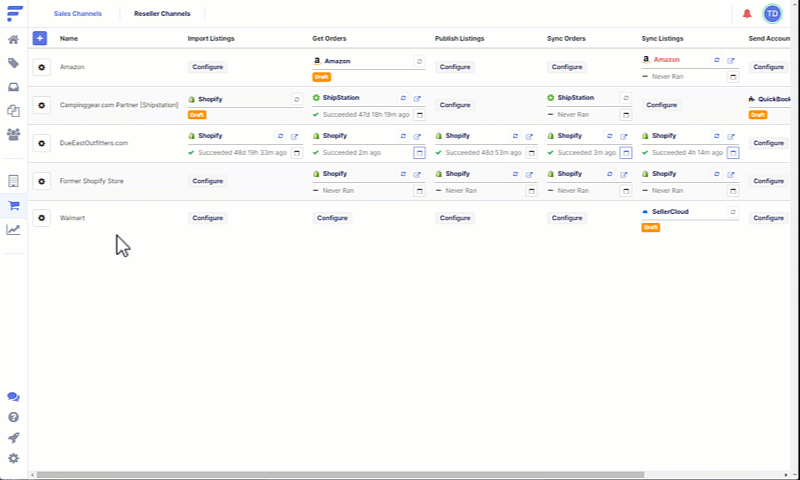800x480 pixels.
Task: Open the external link on Campinggear ShipStation Get Orders
Action: click(417, 98)
